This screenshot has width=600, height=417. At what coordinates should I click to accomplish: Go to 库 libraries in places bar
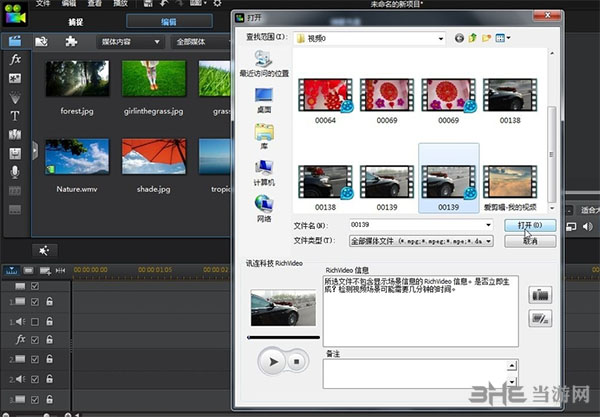point(264,136)
